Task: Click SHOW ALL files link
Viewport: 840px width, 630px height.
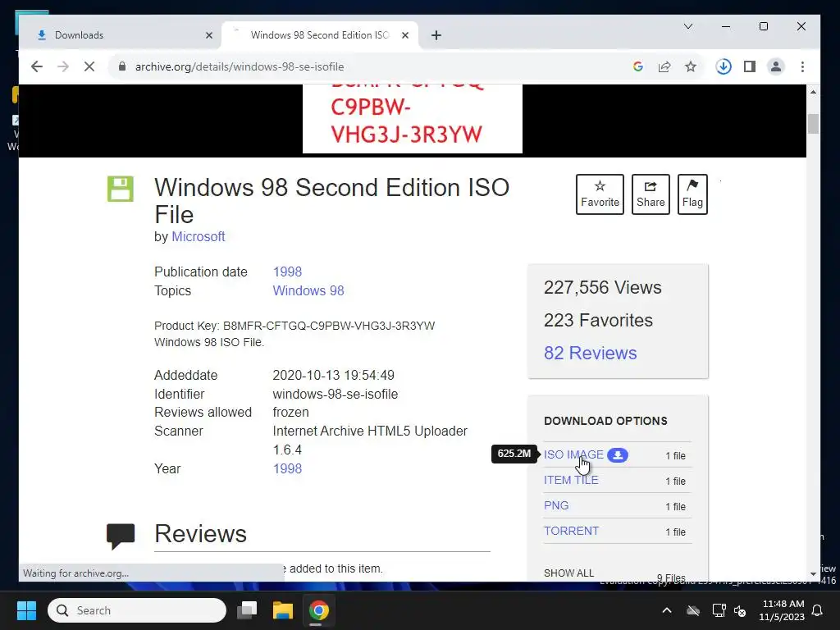Action: click(x=569, y=573)
